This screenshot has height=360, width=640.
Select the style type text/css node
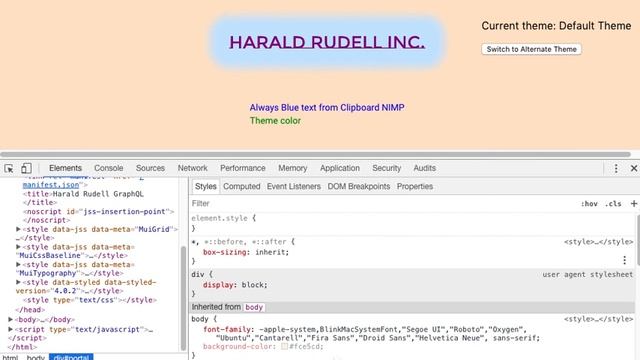90,300
